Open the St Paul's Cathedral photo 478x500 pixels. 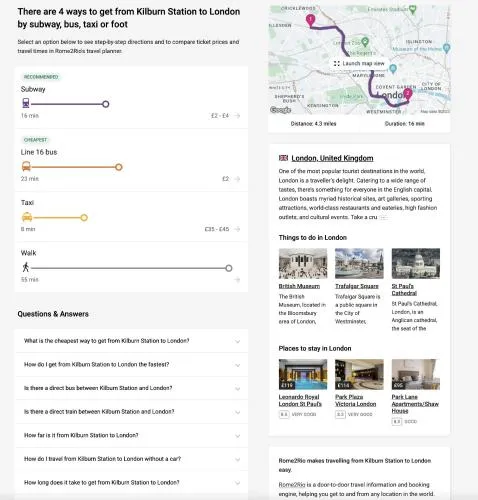click(416, 263)
